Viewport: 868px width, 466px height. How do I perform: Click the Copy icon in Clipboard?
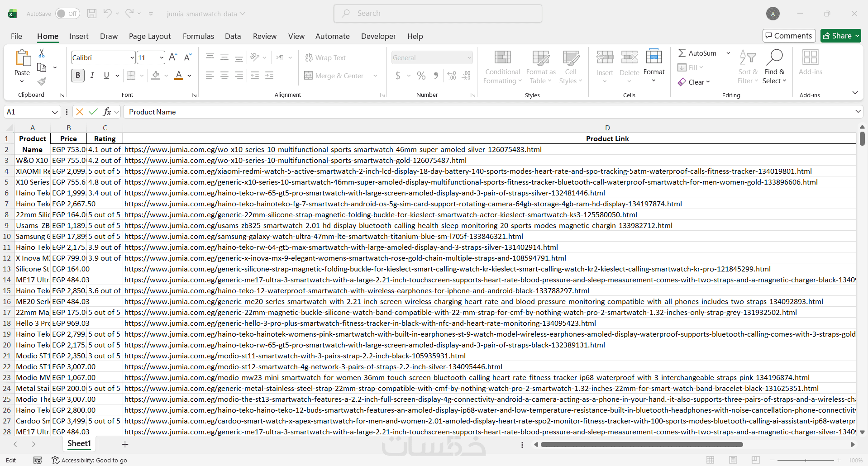[x=42, y=67]
